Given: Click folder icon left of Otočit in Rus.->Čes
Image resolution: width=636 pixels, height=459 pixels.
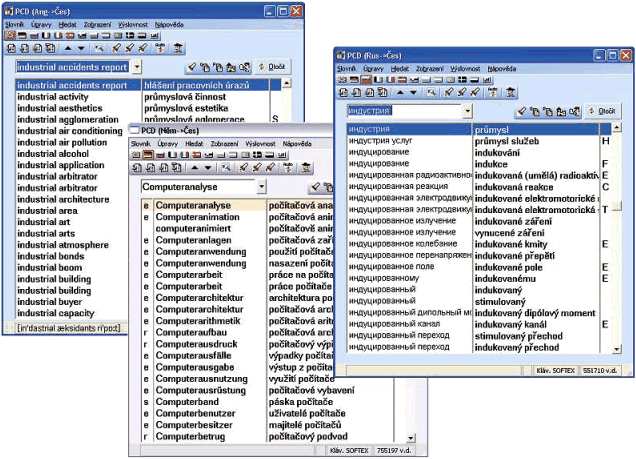Looking at the screenshot, I should 561,112.
